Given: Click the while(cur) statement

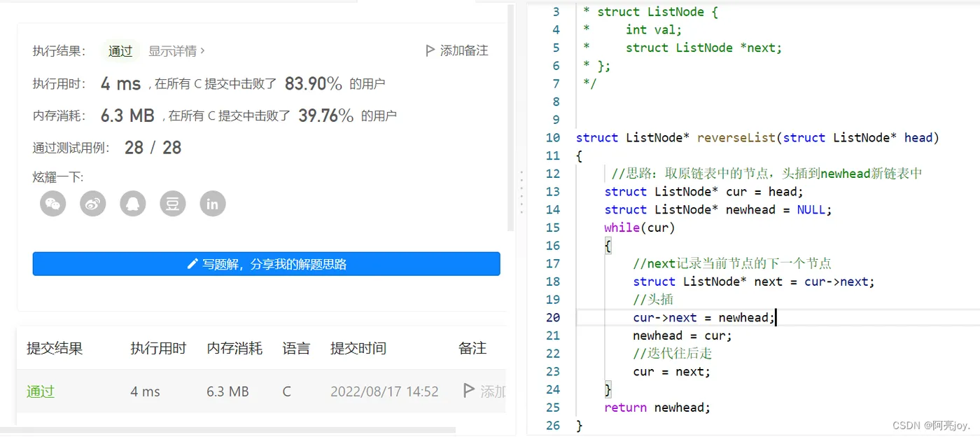Looking at the screenshot, I should point(640,228).
